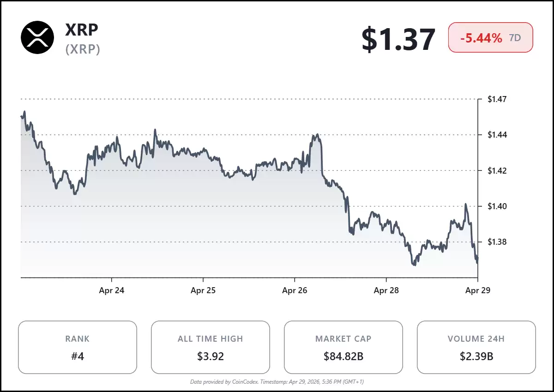Click the $1.42 price axis label
Screen dimensions: 554x392
point(497,171)
